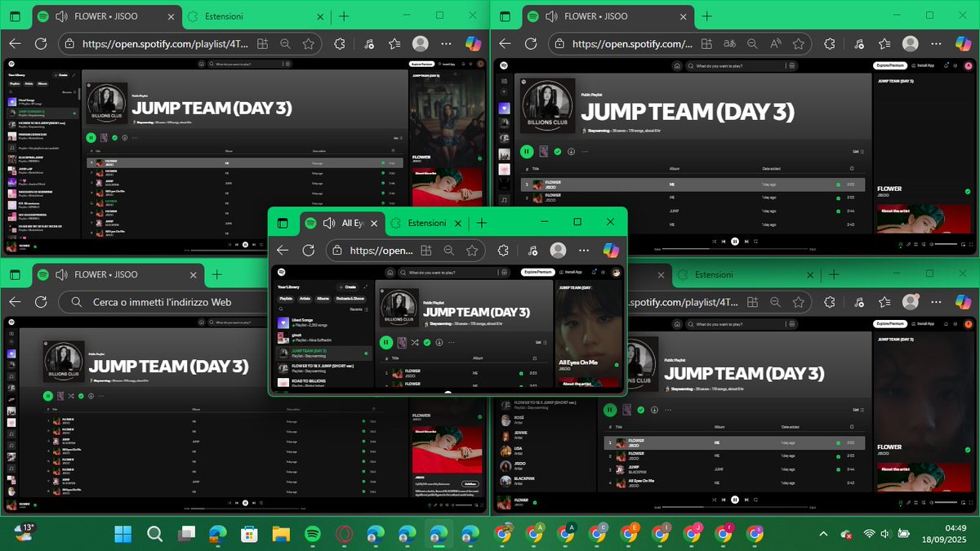This screenshot has width=980, height=551.
Task: Toggle shuffle beside the center window's pause button
Action: tap(415, 342)
